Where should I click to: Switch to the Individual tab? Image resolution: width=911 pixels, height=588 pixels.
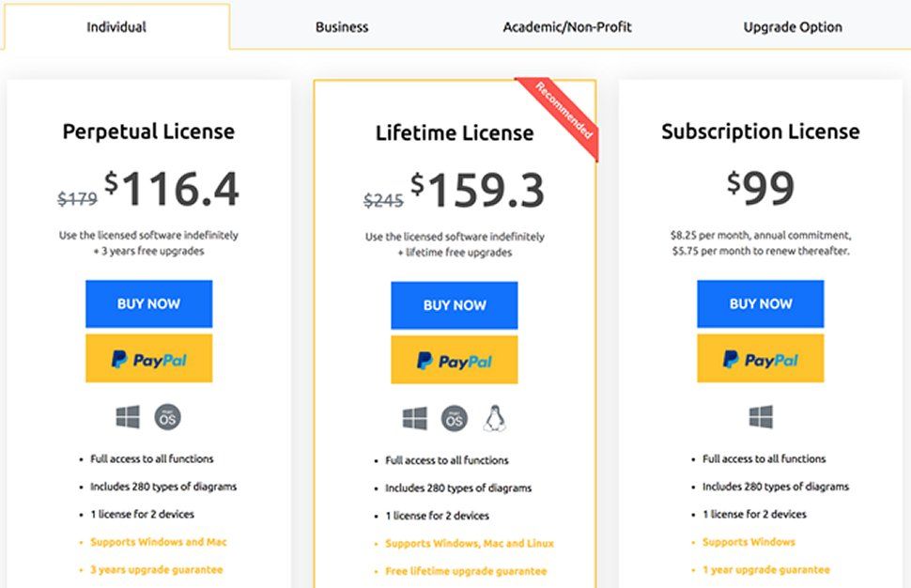[x=116, y=27]
